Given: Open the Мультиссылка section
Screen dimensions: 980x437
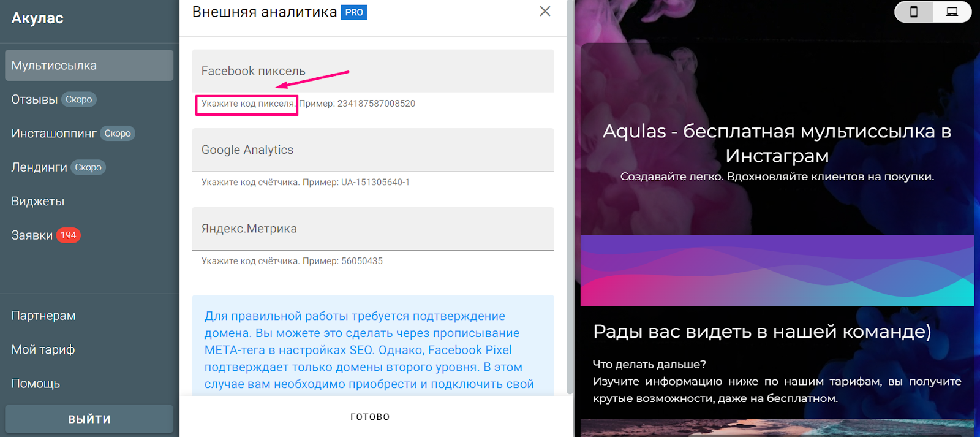Looking at the screenshot, I should [x=89, y=66].
